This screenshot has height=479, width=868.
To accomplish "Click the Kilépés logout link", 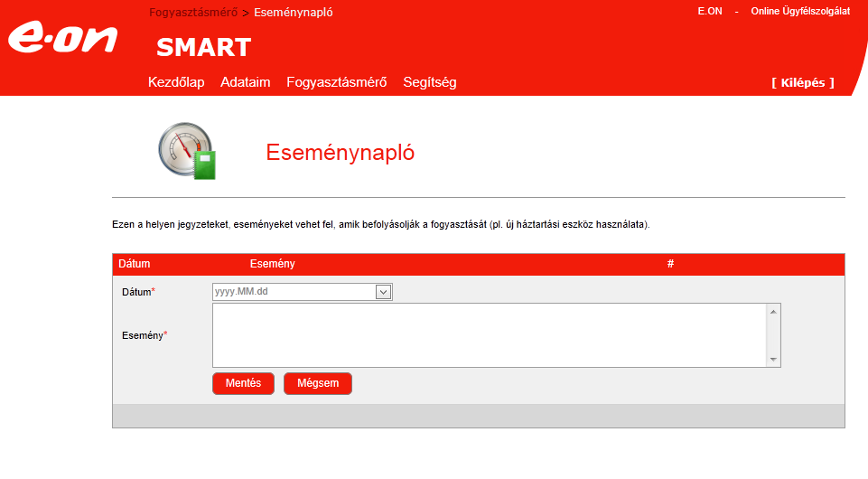I will tap(803, 82).
